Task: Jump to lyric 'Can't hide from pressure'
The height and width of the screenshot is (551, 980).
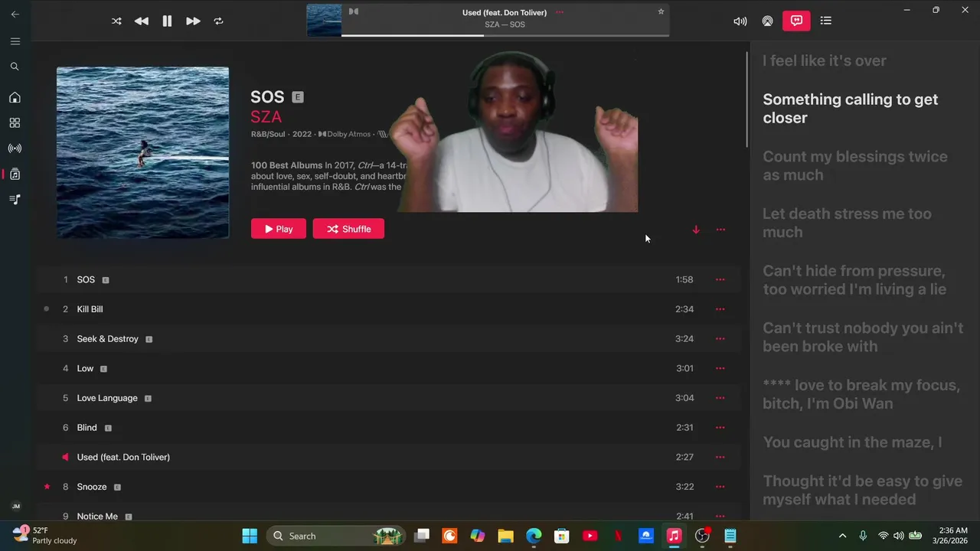Action: pyautogui.click(x=854, y=280)
